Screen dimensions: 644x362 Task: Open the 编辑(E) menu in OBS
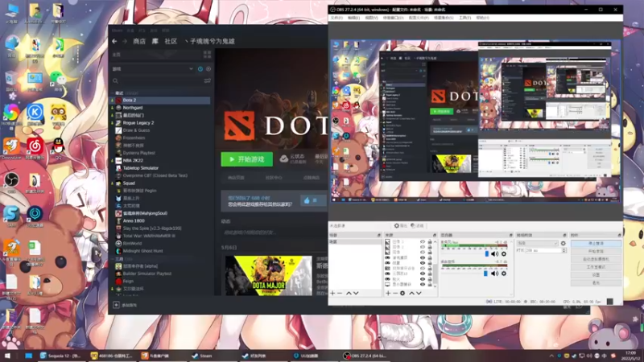coord(353,18)
